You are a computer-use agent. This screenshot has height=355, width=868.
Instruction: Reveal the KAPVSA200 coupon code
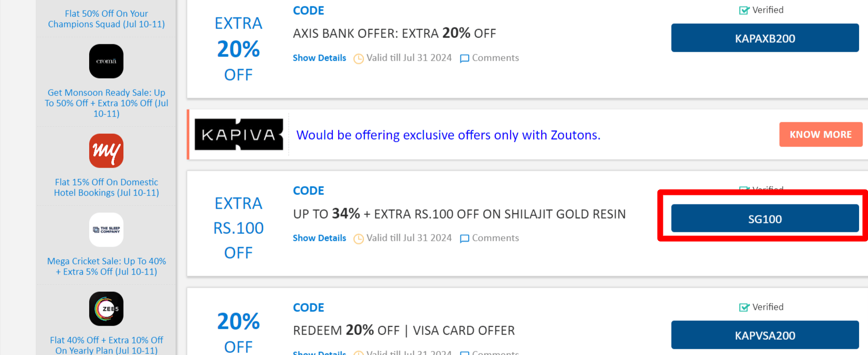pos(765,335)
